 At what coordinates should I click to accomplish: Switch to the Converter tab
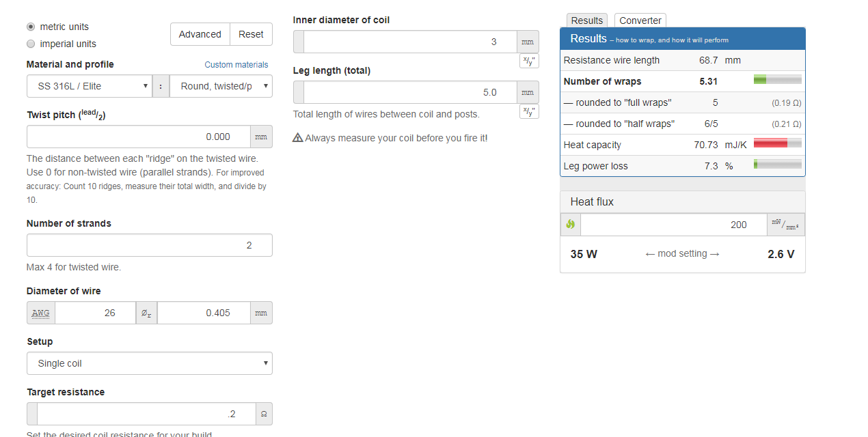[640, 20]
